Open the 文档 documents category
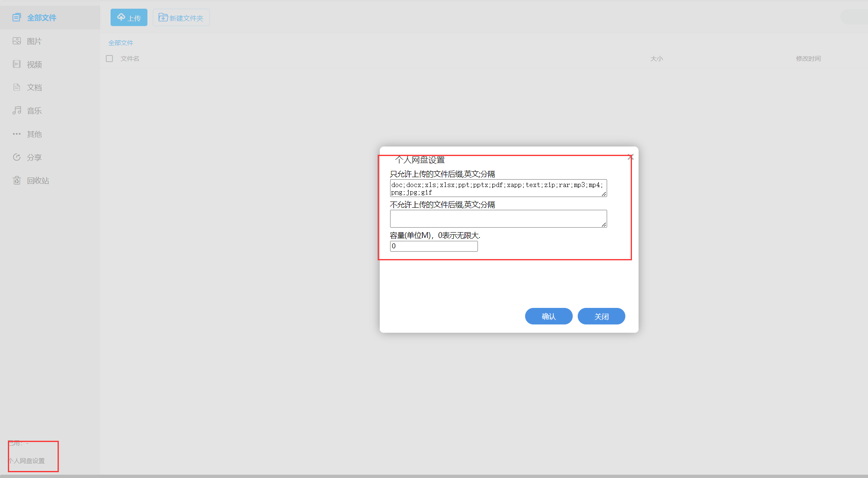The width and height of the screenshot is (868, 478). coord(34,87)
